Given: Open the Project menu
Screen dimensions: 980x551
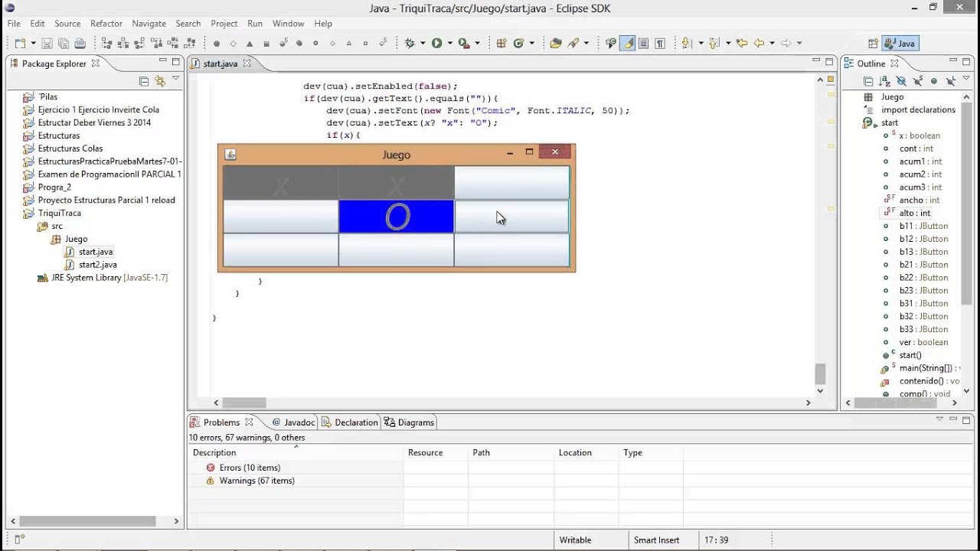Looking at the screenshot, I should coord(224,24).
